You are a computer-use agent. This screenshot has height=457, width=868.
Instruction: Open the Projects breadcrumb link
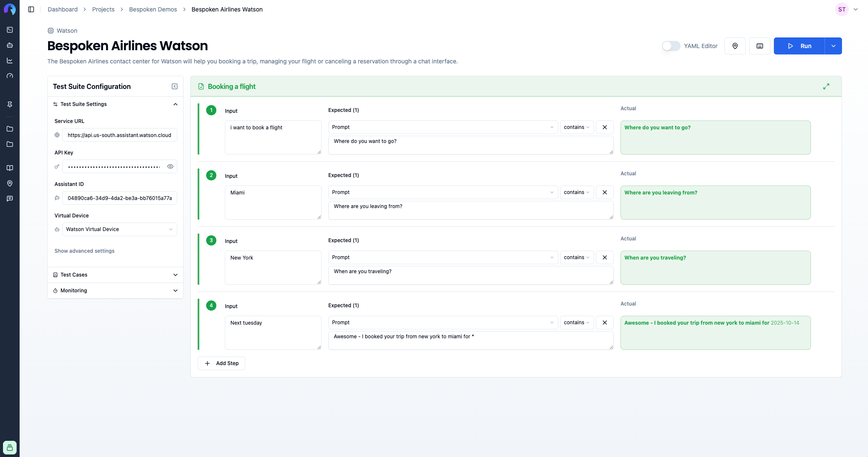103,9
